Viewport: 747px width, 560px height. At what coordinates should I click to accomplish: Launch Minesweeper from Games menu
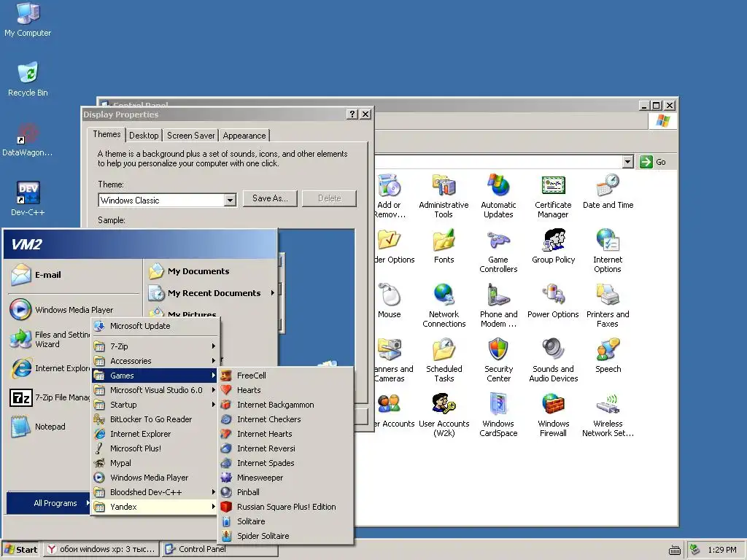coord(285,478)
